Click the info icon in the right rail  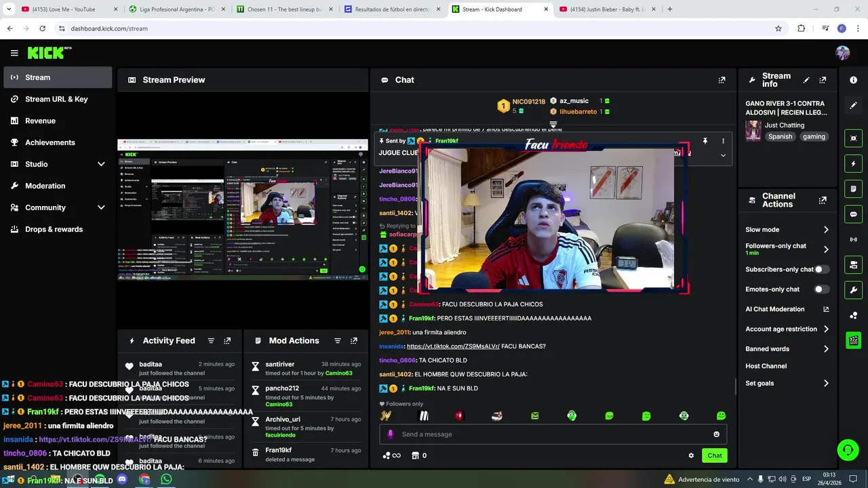853,80
